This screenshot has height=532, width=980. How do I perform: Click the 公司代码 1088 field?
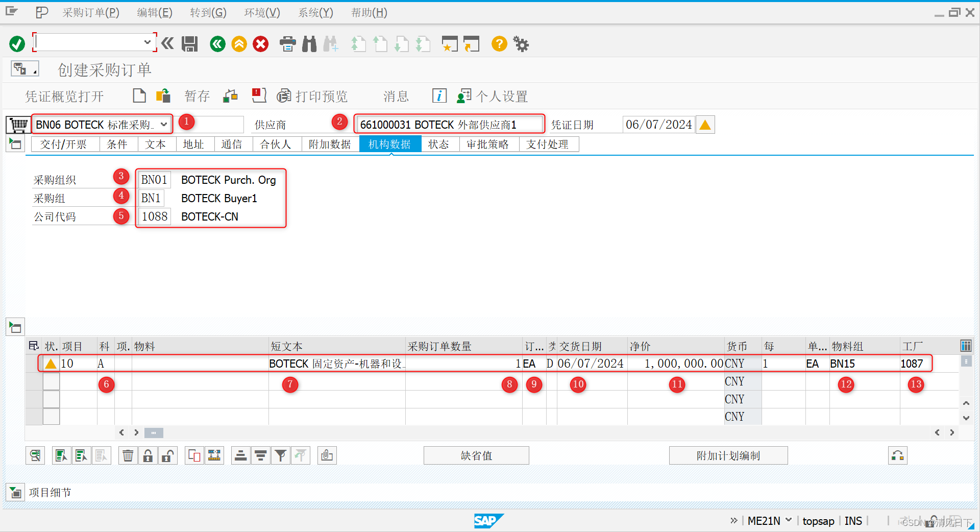tap(154, 216)
